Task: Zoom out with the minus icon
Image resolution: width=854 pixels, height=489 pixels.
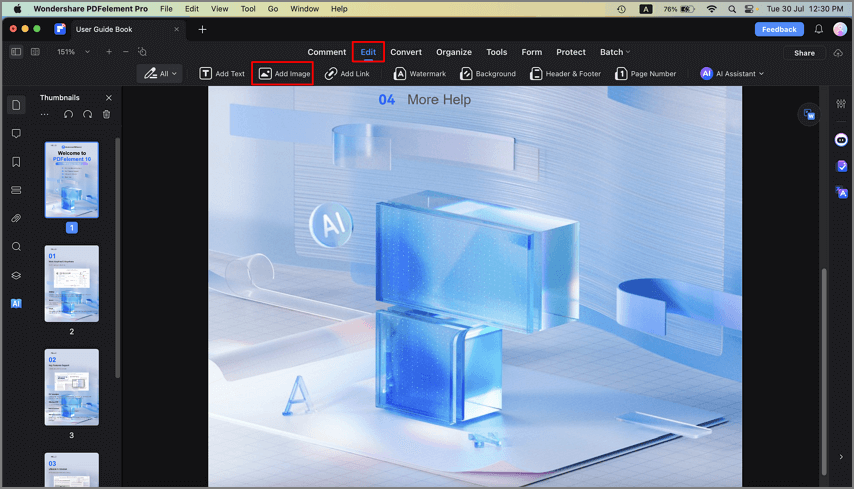Action: tap(126, 52)
